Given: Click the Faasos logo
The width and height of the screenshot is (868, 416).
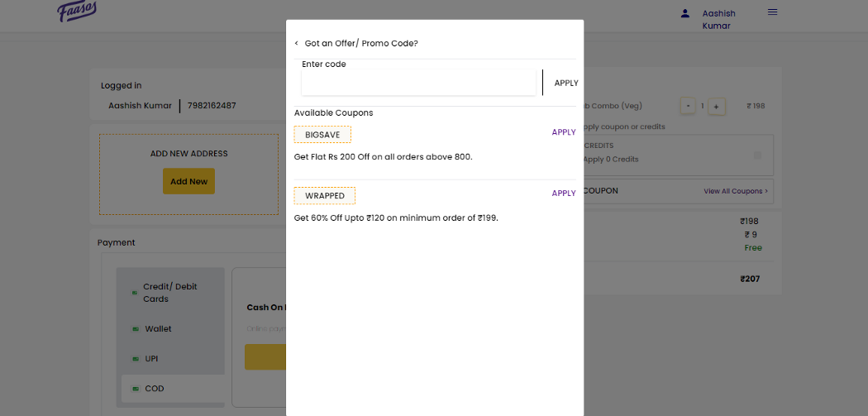Looking at the screenshot, I should (x=78, y=12).
